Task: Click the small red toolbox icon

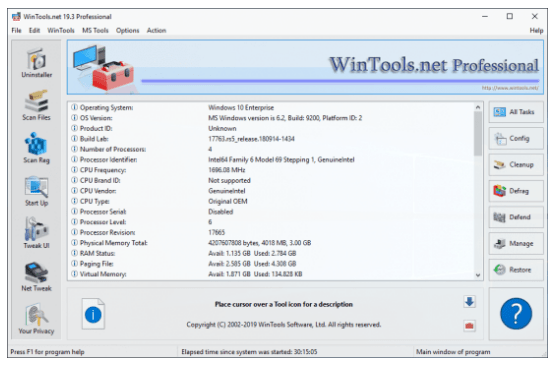Action: coord(469,326)
